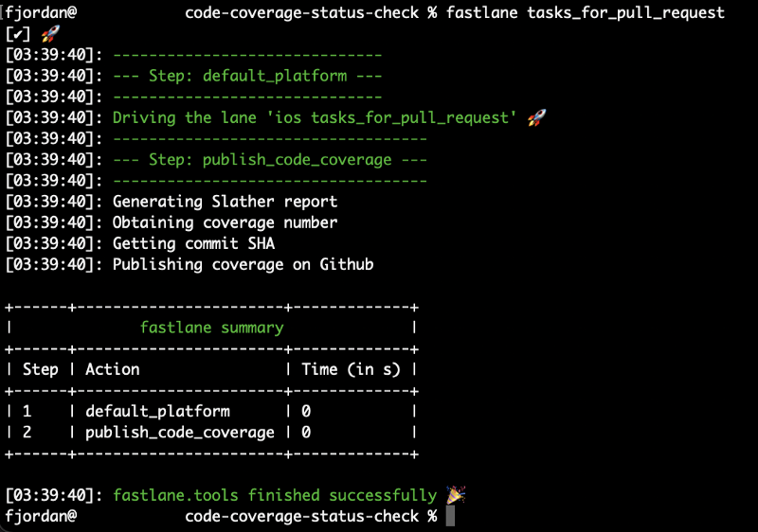Click the rocket emoji after 'ios tasks_for_pull_request'

[x=536, y=117]
